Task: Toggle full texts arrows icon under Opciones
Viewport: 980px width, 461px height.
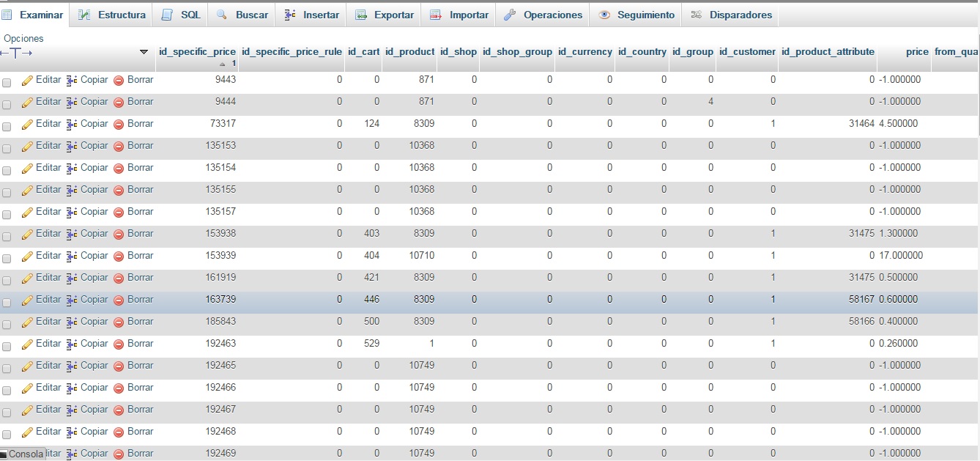Action: [16, 53]
